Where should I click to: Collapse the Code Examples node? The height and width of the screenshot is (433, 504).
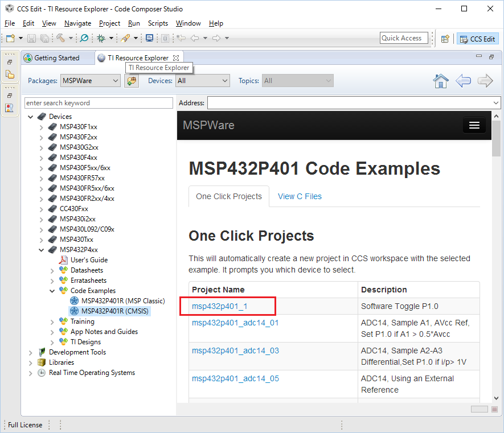(x=52, y=291)
